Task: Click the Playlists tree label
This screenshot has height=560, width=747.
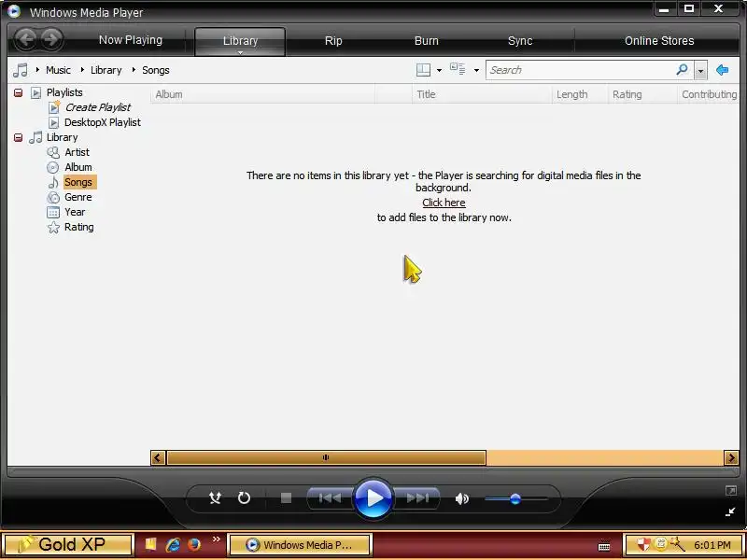Action: pyautogui.click(x=64, y=92)
